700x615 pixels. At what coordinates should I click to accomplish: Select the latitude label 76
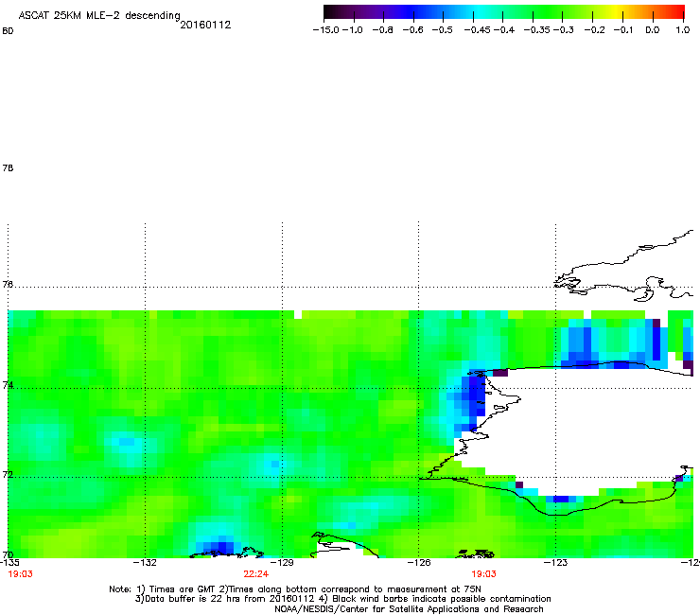pos(8,284)
